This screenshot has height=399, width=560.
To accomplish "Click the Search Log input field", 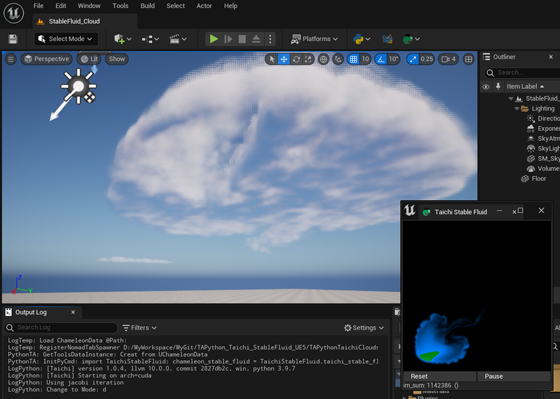I will 61,328.
